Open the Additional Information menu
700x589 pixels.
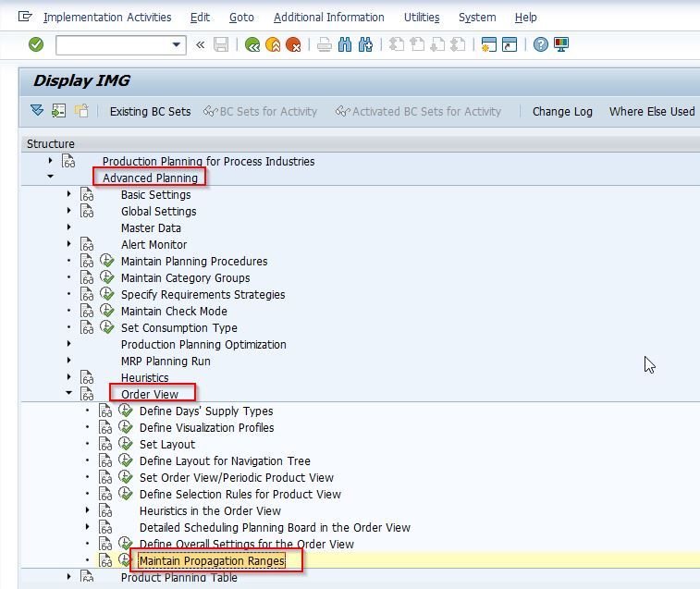coord(328,18)
